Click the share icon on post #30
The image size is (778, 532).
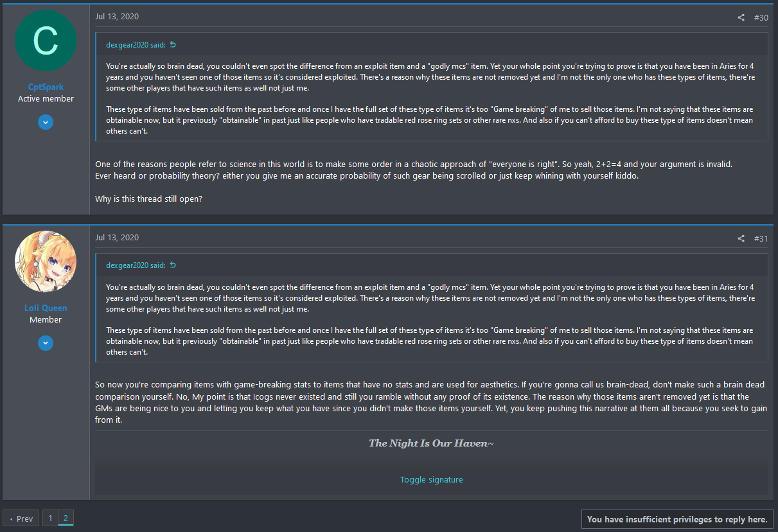(x=741, y=17)
